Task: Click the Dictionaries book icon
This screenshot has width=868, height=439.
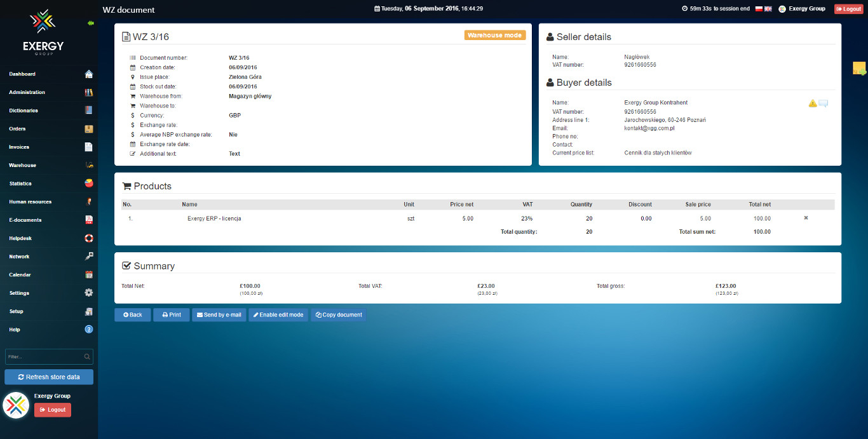Action: 89,111
